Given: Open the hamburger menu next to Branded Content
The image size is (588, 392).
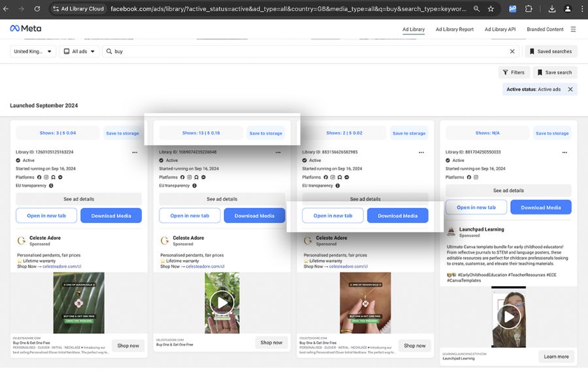Looking at the screenshot, I should click(574, 29).
